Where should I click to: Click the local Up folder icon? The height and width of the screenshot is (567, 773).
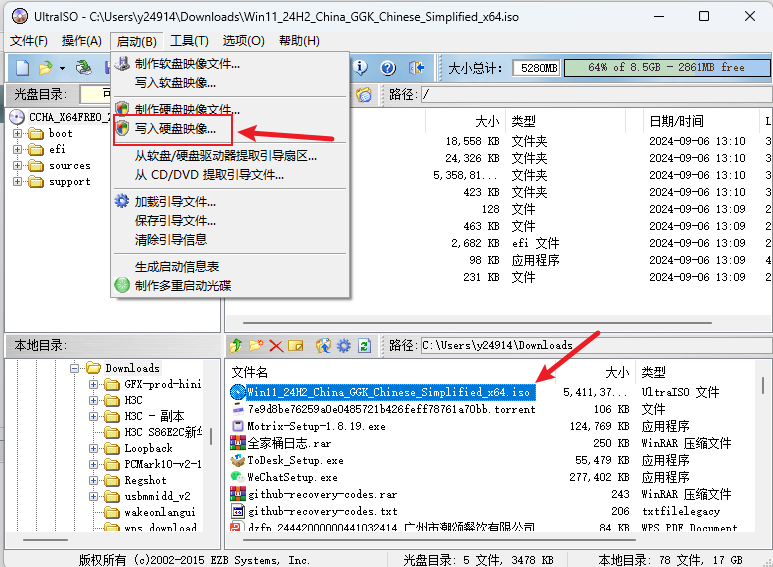click(x=236, y=346)
